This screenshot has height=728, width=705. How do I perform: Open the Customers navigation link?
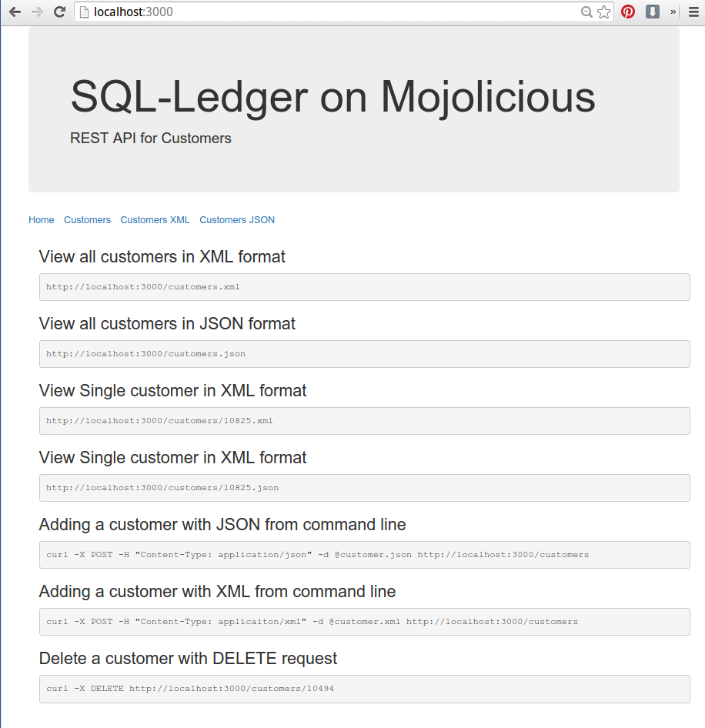pos(87,220)
